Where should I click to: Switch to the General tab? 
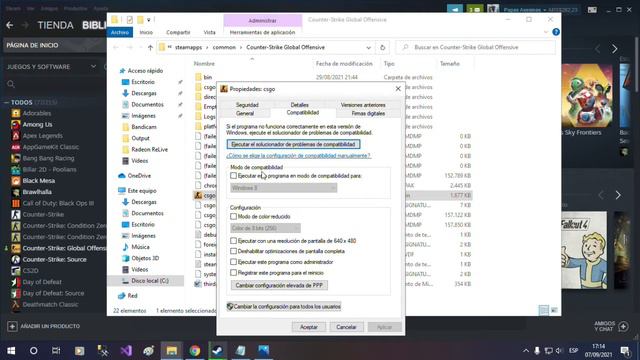245,113
